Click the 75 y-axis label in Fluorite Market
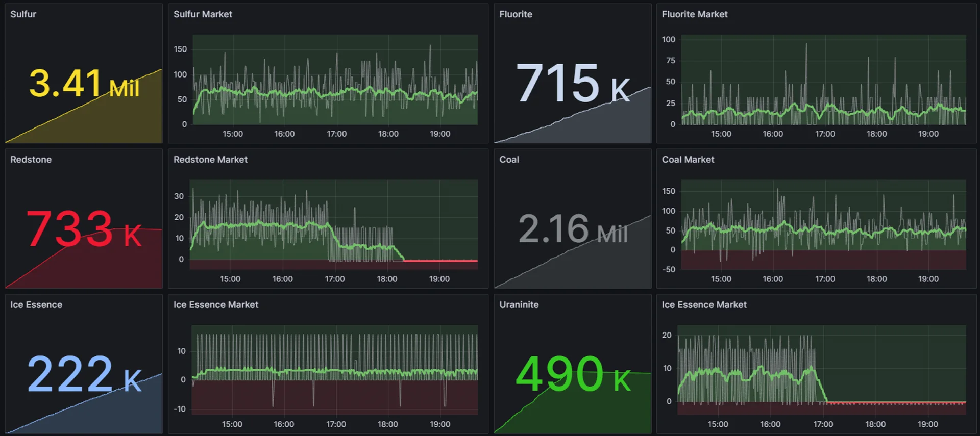 point(671,61)
